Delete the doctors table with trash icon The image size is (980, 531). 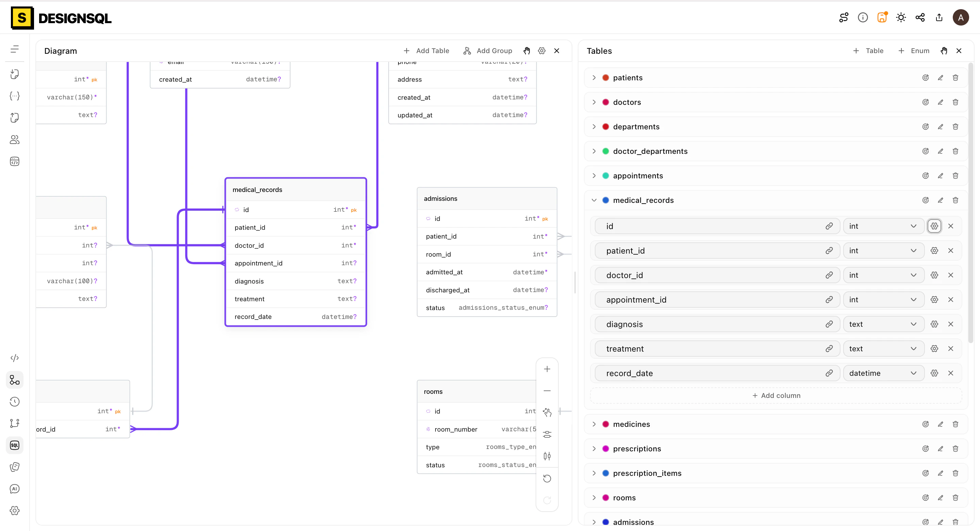click(955, 102)
